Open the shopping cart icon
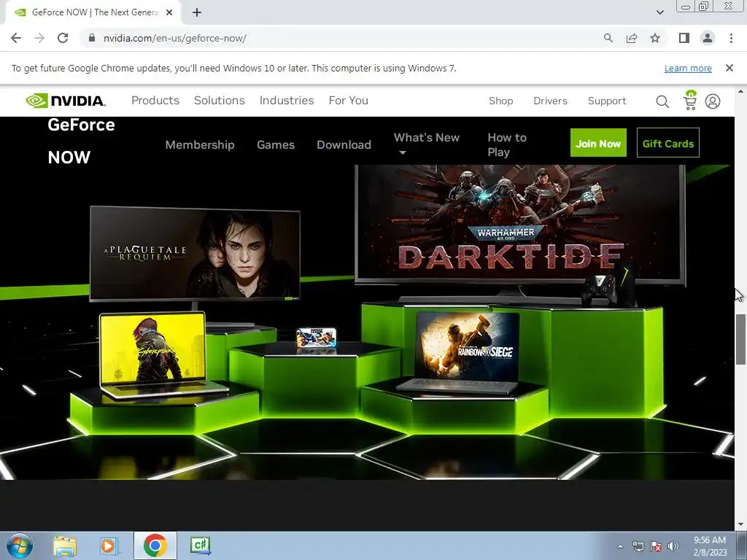The width and height of the screenshot is (747, 560). [x=690, y=101]
